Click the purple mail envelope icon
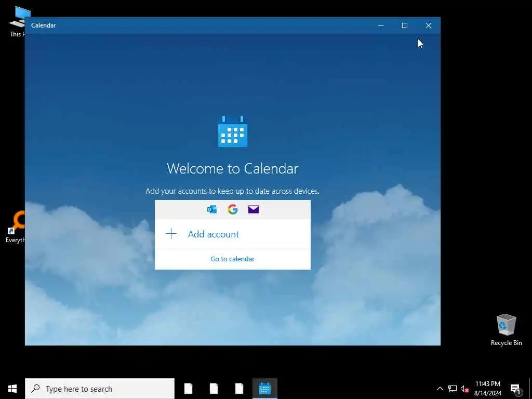532x399 pixels. tap(254, 209)
